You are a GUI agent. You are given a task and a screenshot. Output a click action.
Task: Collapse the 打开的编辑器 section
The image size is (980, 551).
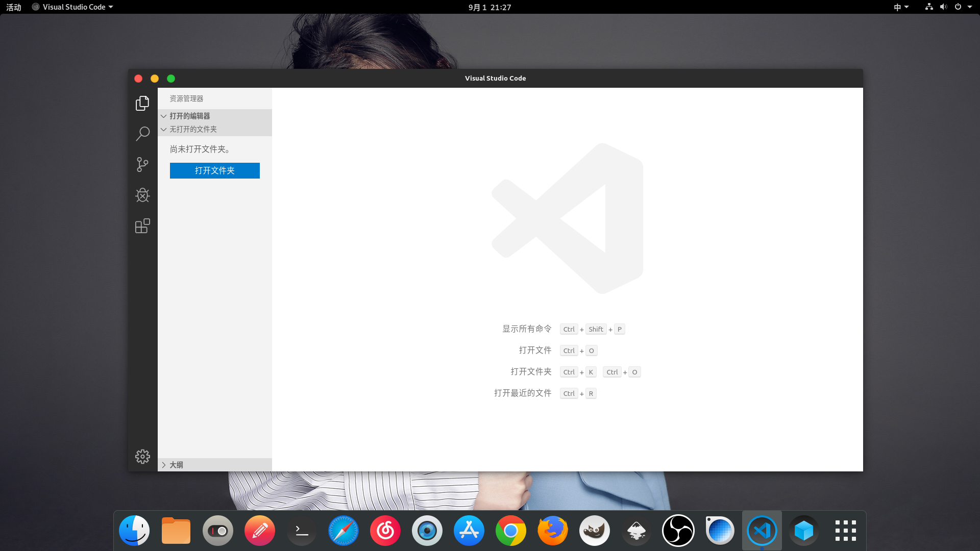(x=215, y=116)
